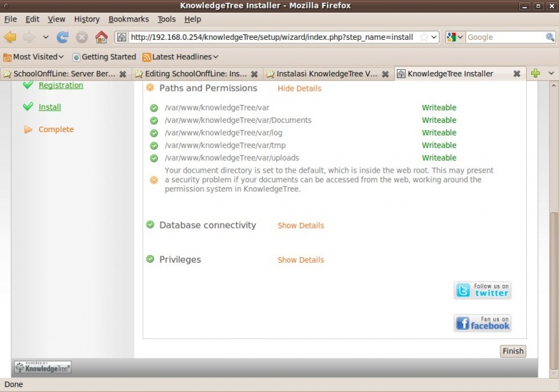Click the Powered by KnowledgeTree logo
Viewport: 559px width, 392px height.
[43, 367]
